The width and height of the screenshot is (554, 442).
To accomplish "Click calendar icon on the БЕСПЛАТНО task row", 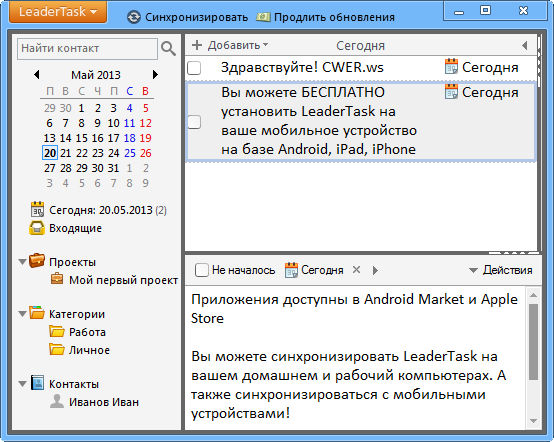I will [x=451, y=92].
